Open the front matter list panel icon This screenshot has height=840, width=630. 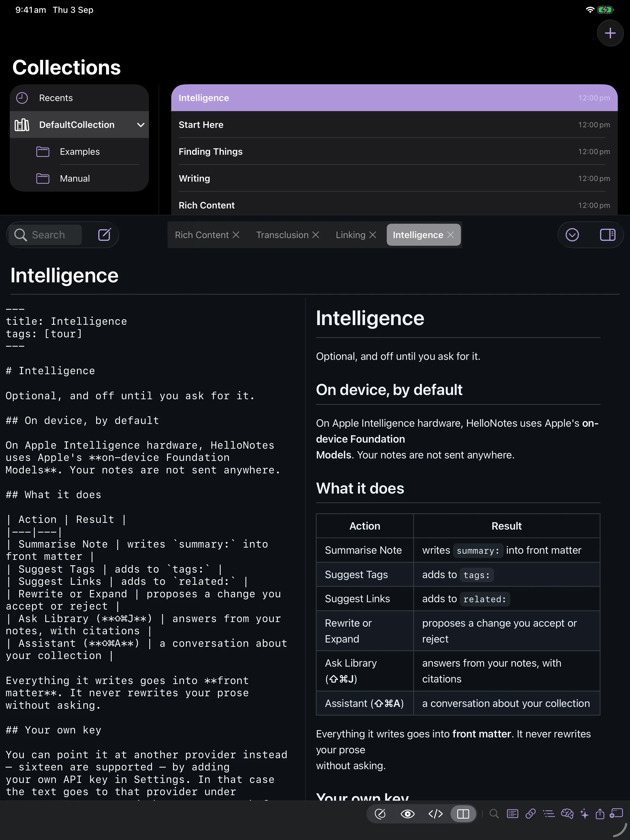click(x=512, y=813)
